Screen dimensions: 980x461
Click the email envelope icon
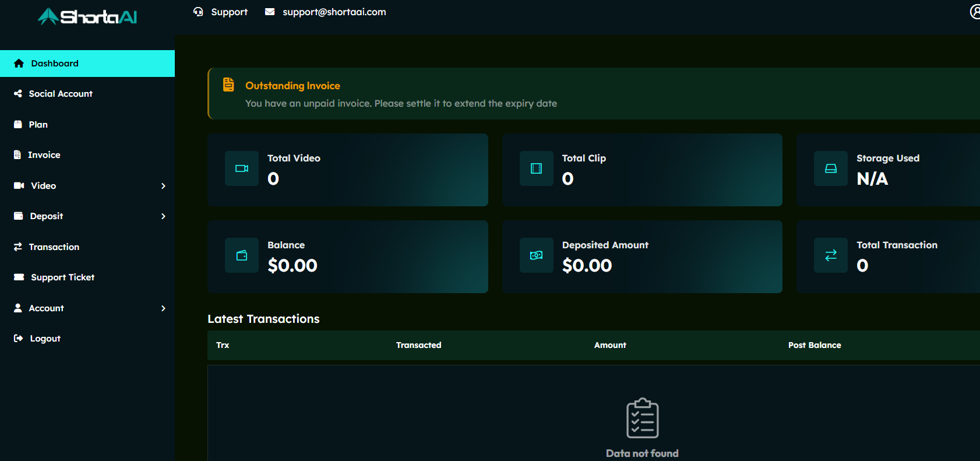coord(270,12)
